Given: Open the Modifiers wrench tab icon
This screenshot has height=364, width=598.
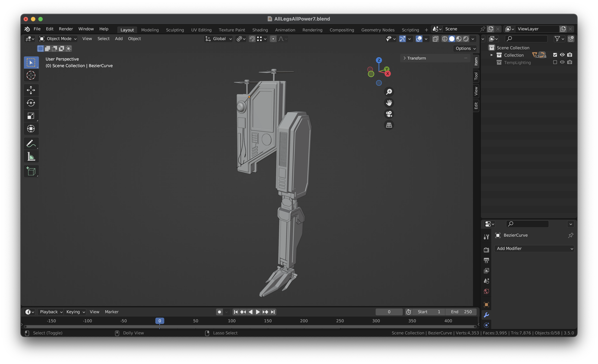Looking at the screenshot, I should 486,315.
